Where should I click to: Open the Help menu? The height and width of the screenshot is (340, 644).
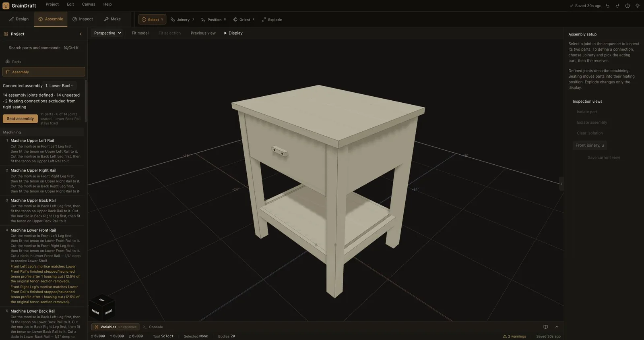pos(107,4)
